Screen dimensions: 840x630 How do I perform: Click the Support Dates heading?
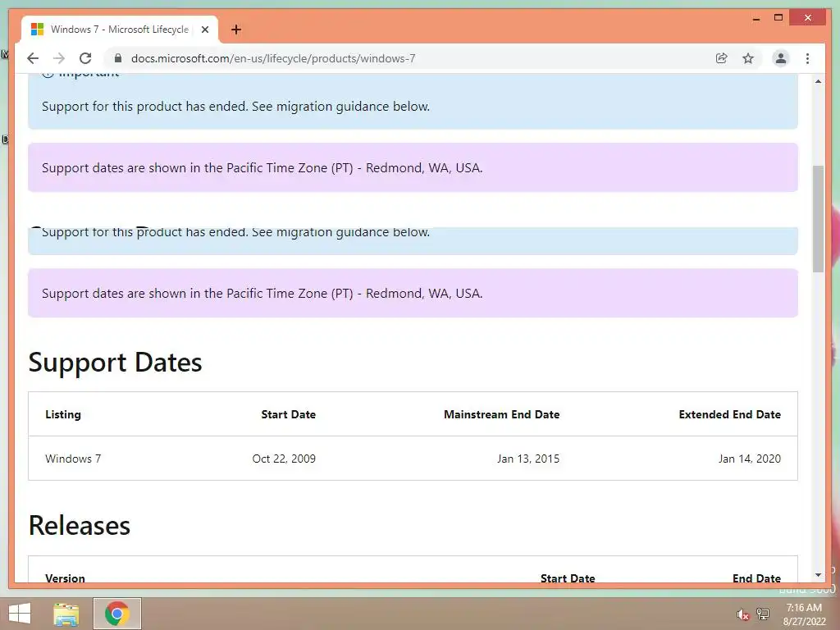pyautogui.click(x=115, y=362)
